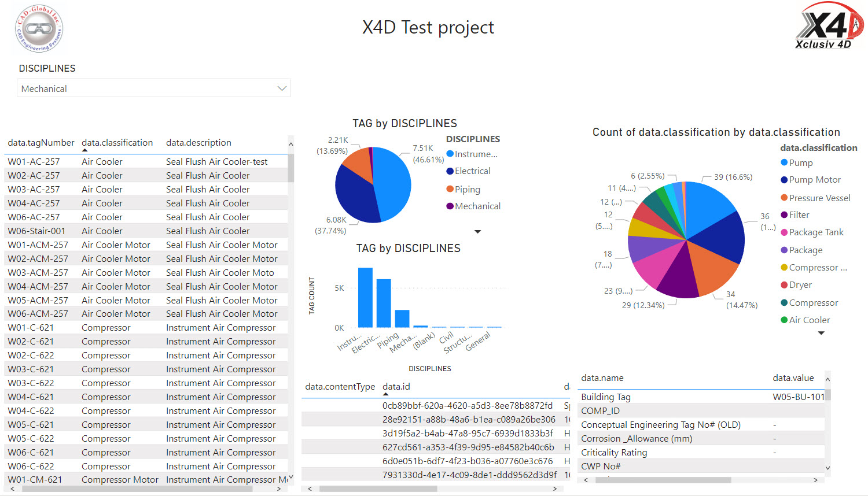The image size is (868, 496).
Task: Sort by data.classification column header
Action: [117, 142]
